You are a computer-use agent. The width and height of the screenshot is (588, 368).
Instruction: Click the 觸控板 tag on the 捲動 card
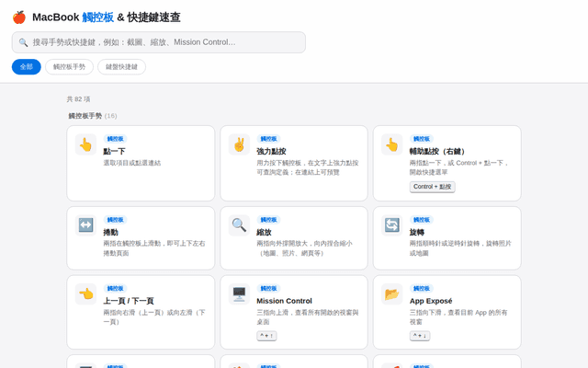click(115, 220)
